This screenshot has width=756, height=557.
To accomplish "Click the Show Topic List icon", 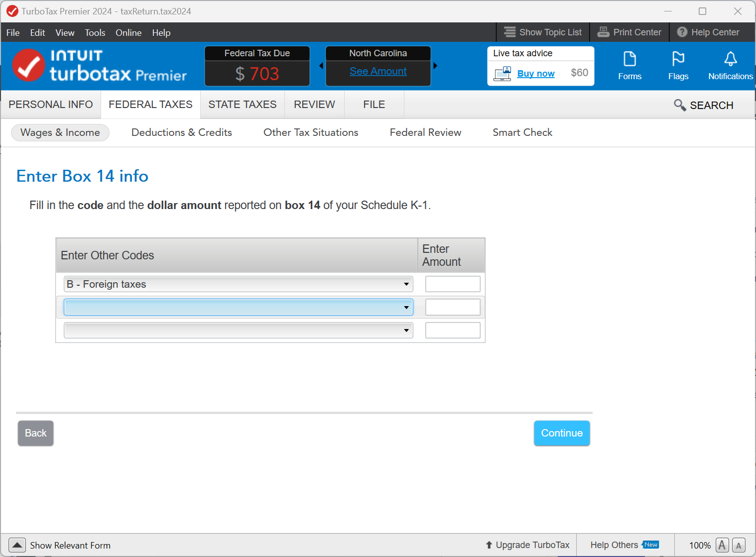I will pyautogui.click(x=509, y=32).
